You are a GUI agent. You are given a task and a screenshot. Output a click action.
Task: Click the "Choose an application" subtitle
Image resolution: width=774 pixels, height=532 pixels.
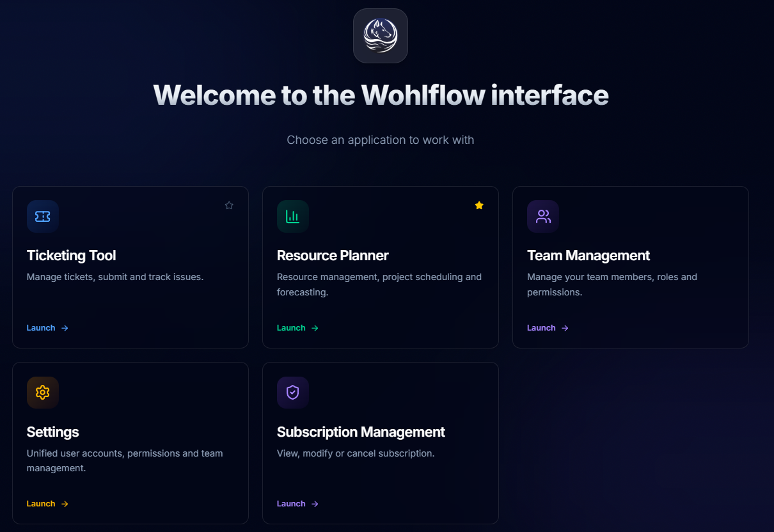point(381,140)
